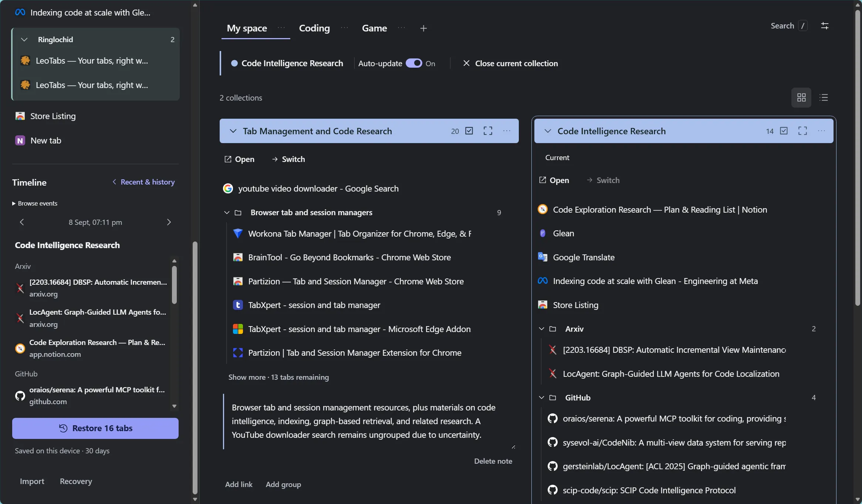Click Add link

pyautogui.click(x=239, y=484)
